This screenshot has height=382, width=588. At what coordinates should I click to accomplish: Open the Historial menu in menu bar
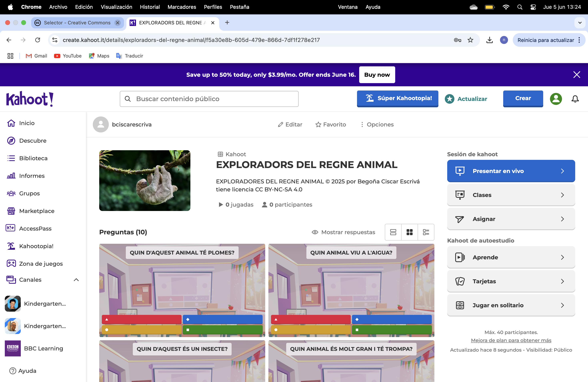150,7
